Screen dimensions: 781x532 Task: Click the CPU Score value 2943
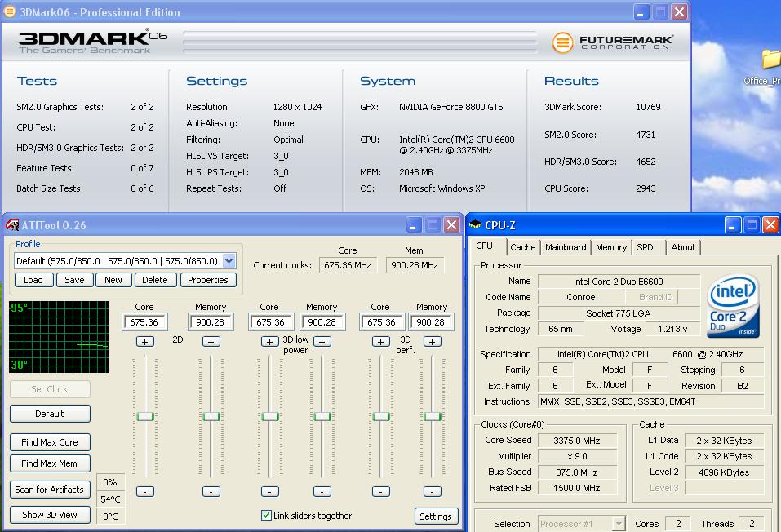coord(646,188)
